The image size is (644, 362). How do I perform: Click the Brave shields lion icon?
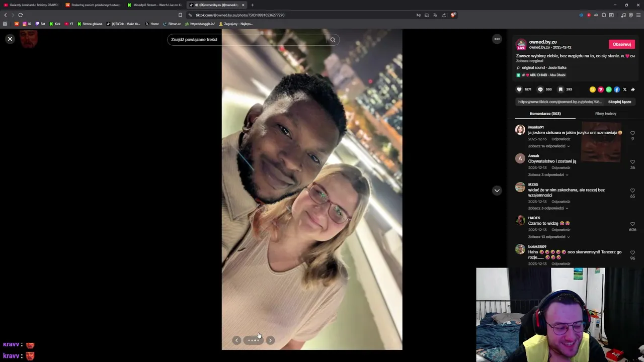pos(453,15)
